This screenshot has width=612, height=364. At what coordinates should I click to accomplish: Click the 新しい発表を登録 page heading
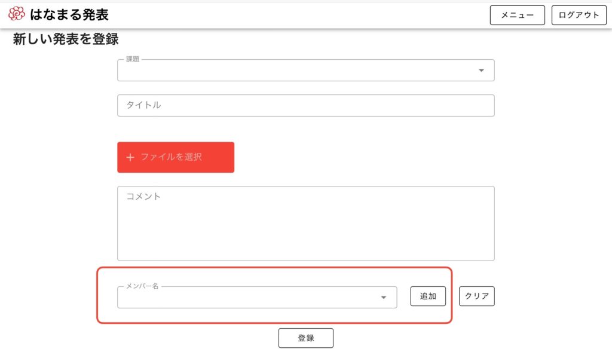coord(66,40)
